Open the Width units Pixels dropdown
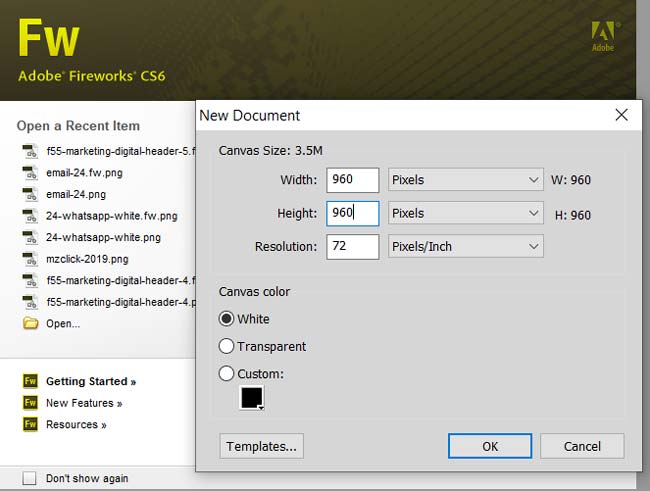The height and width of the screenshot is (491, 650). [466, 180]
